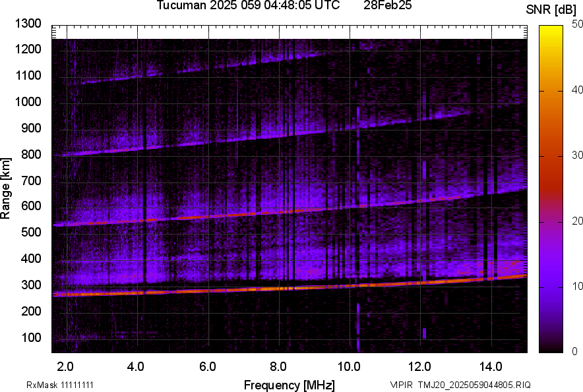
Task: Click the Tucuman timestamp title text
Action: point(249,6)
